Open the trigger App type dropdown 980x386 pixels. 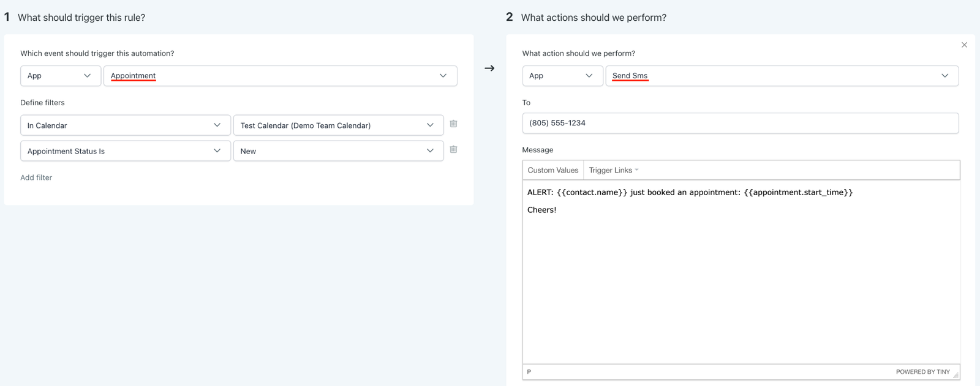coord(60,76)
